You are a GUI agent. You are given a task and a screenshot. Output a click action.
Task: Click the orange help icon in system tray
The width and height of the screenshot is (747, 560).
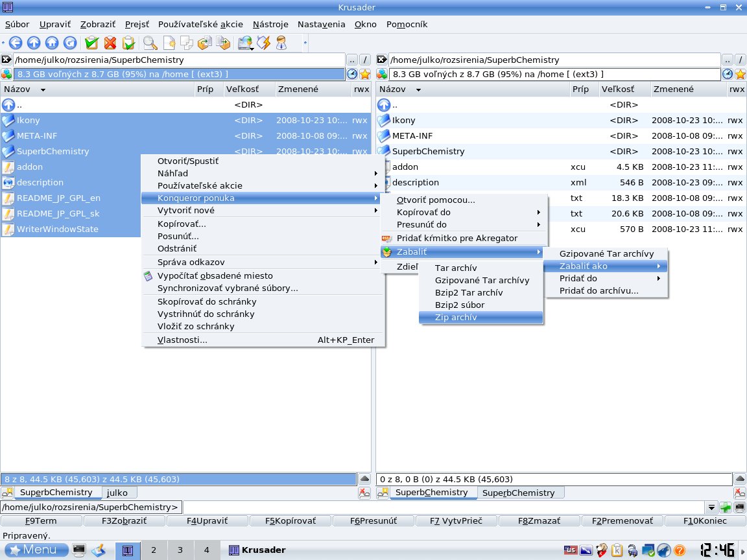coord(680,550)
